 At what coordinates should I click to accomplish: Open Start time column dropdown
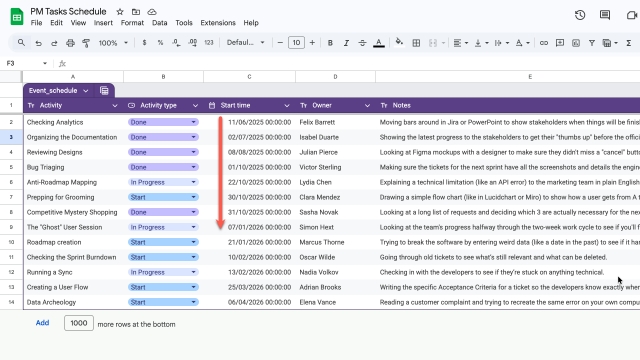pos(287,106)
